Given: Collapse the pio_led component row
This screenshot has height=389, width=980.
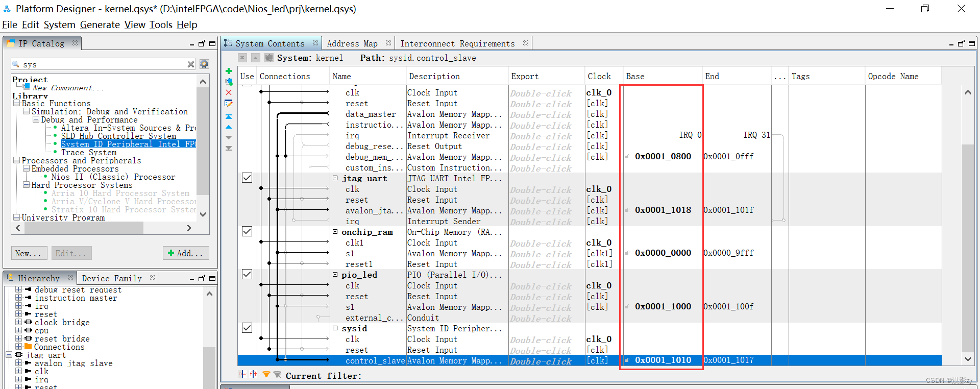Looking at the screenshot, I should click(335, 275).
